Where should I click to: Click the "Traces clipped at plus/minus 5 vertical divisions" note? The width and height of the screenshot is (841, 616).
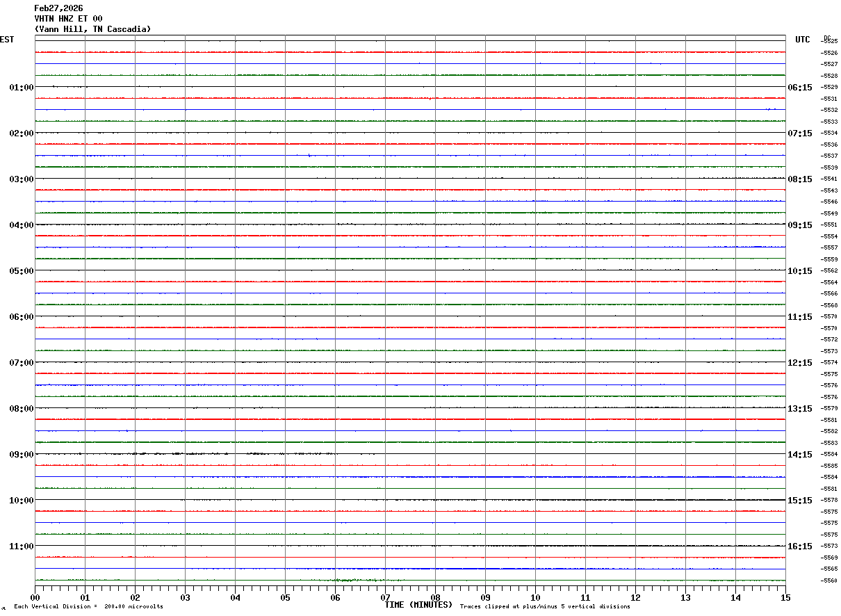[x=545, y=607]
